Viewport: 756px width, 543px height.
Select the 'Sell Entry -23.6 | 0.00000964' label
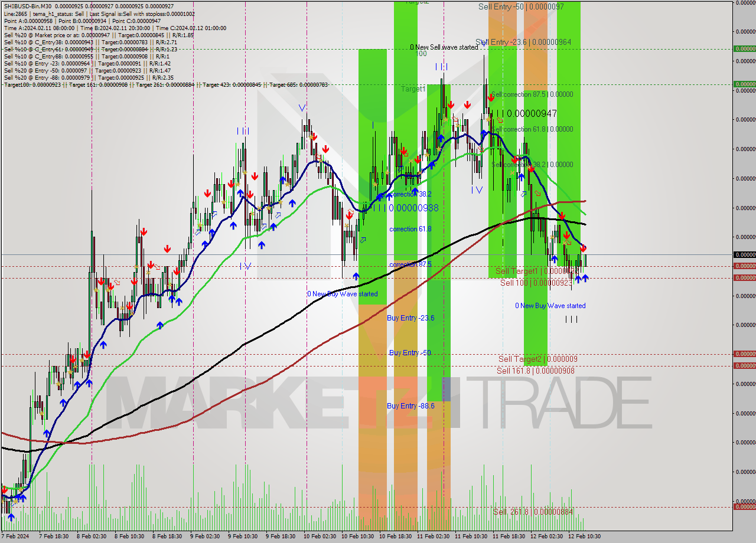523,42
